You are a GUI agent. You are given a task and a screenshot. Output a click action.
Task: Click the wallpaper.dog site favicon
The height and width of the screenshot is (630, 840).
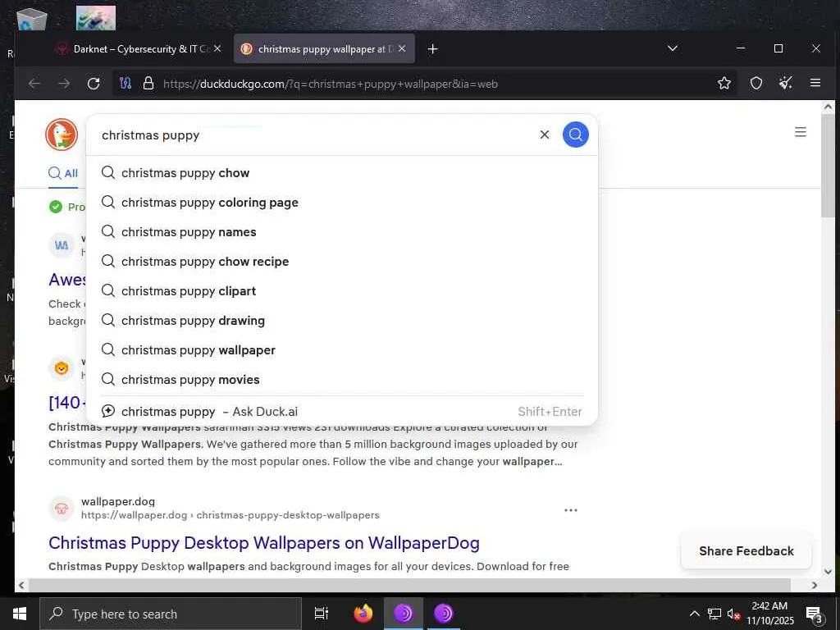pos(62,509)
